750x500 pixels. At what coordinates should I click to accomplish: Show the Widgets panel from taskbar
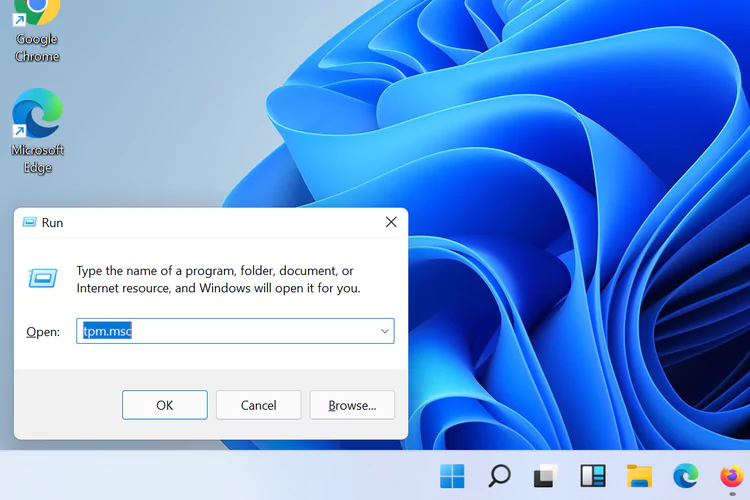(x=593, y=476)
